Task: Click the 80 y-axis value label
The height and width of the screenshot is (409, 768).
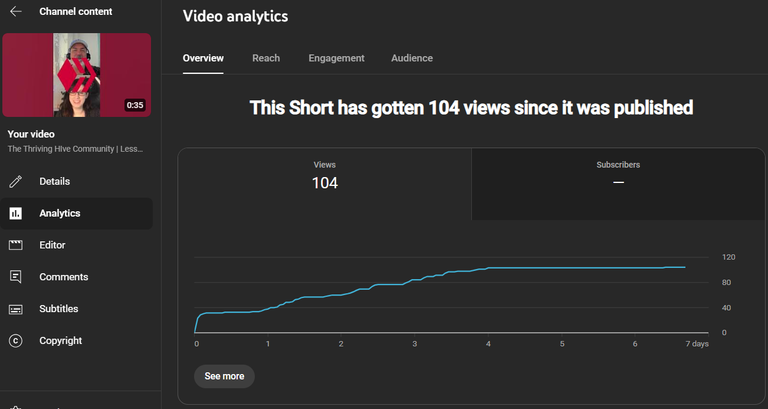Action: click(726, 283)
